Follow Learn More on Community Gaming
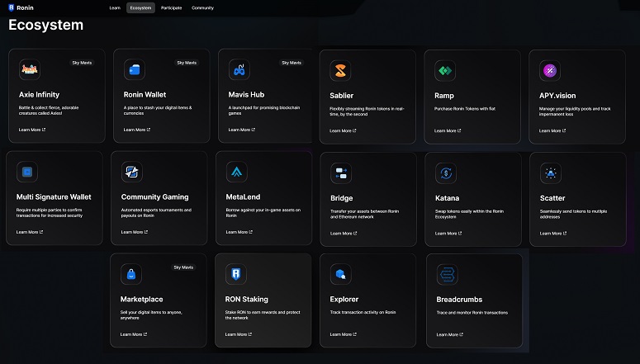This screenshot has height=364, width=640. [x=135, y=232]
